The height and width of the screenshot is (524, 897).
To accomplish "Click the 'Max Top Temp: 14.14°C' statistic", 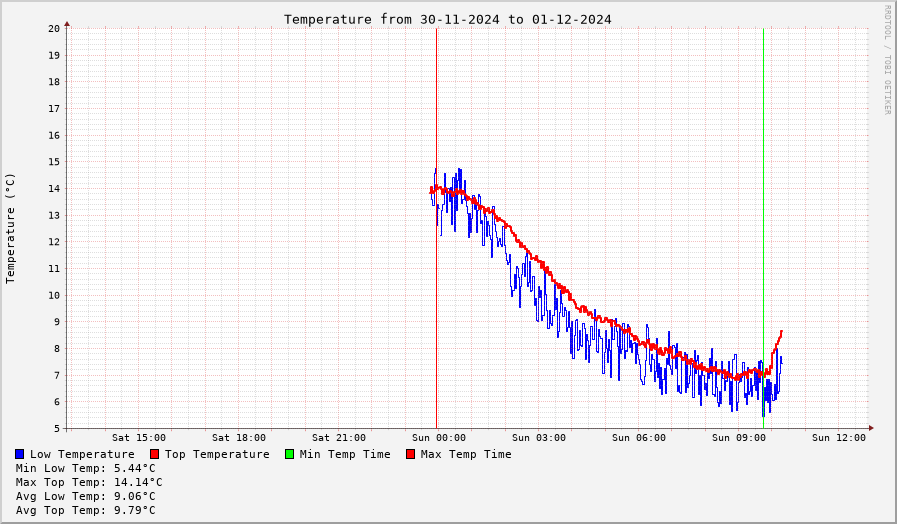I will [x=89, y=482].
